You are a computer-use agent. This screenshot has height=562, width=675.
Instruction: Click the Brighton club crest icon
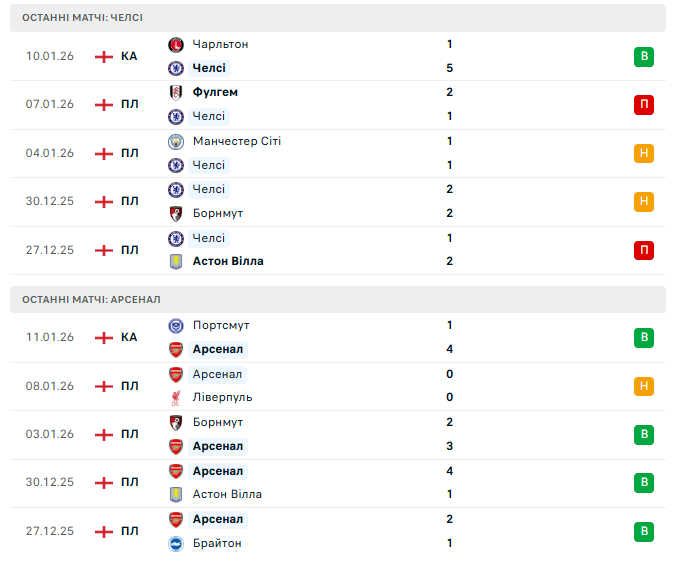point(176,543)
